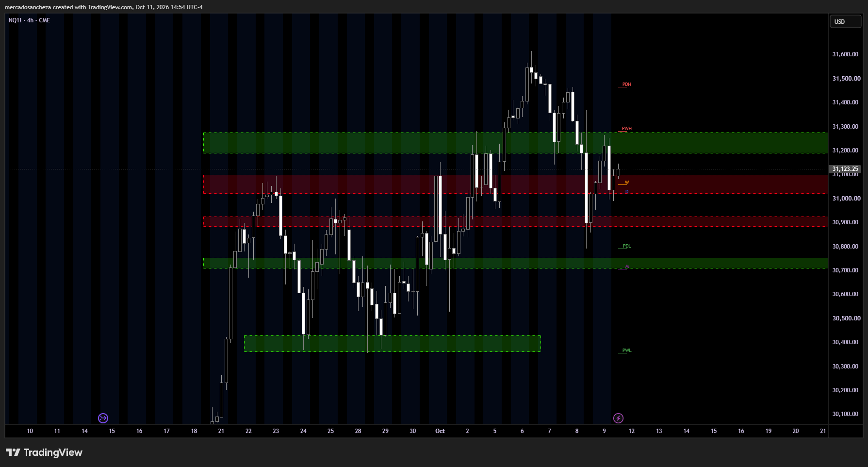Click the NQ1! · 4h · CME symbol label

pyautogui.click(x=29, y=20)
